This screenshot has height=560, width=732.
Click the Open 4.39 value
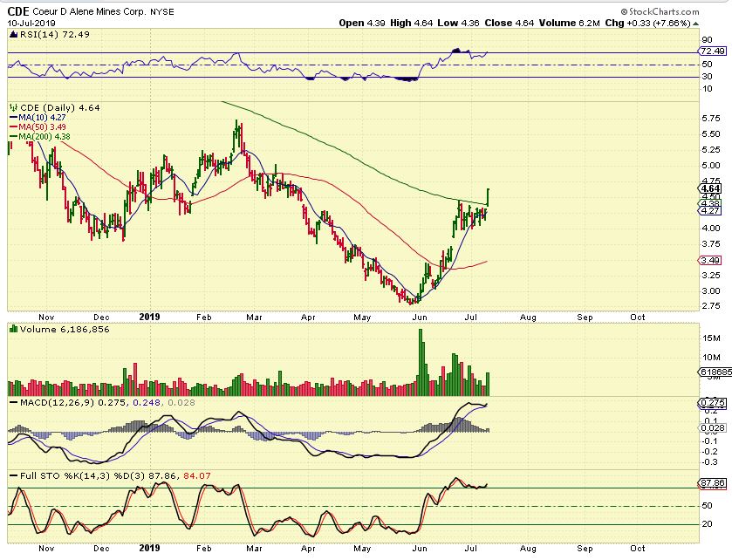tap(362, 23)
